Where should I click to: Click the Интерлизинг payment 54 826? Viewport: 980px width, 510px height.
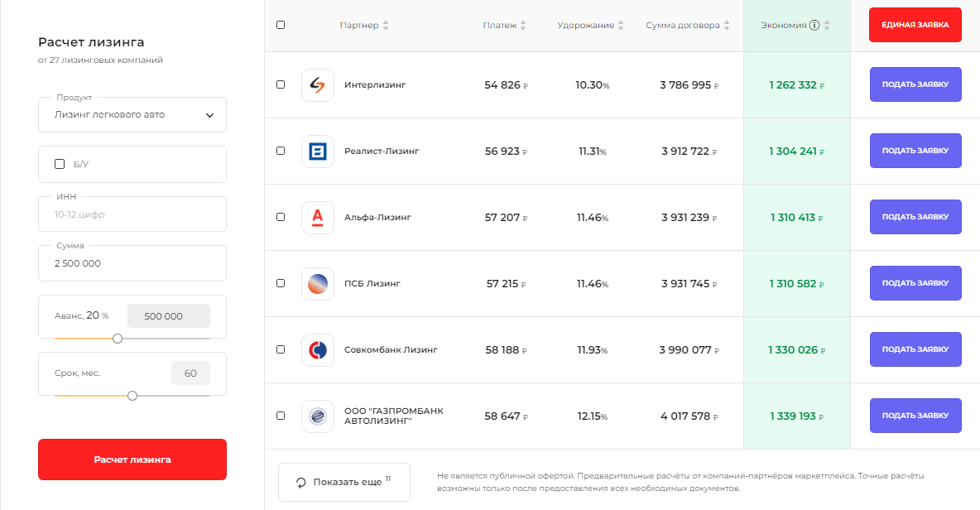(x=507, y=85)
